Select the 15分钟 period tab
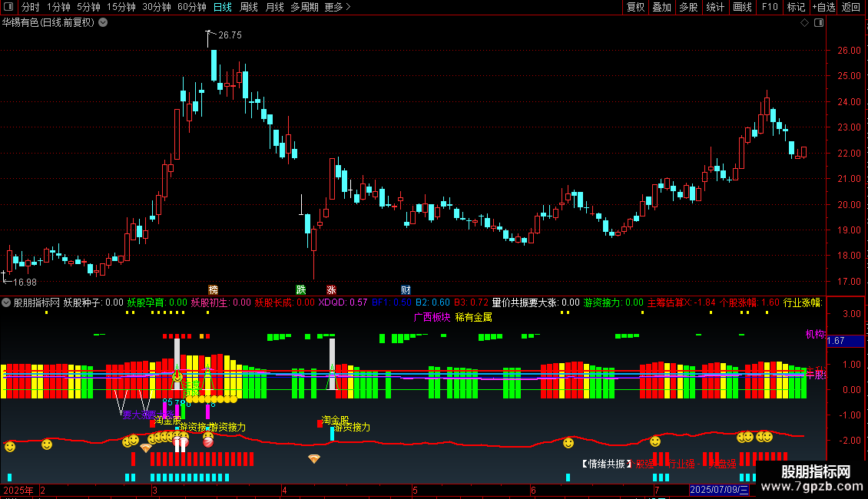 coord(121,7)
